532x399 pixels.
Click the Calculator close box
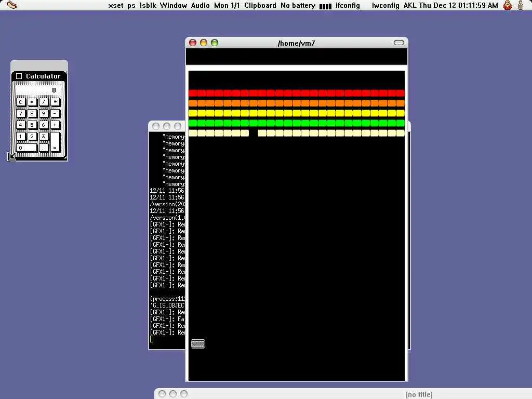[19, 76]
